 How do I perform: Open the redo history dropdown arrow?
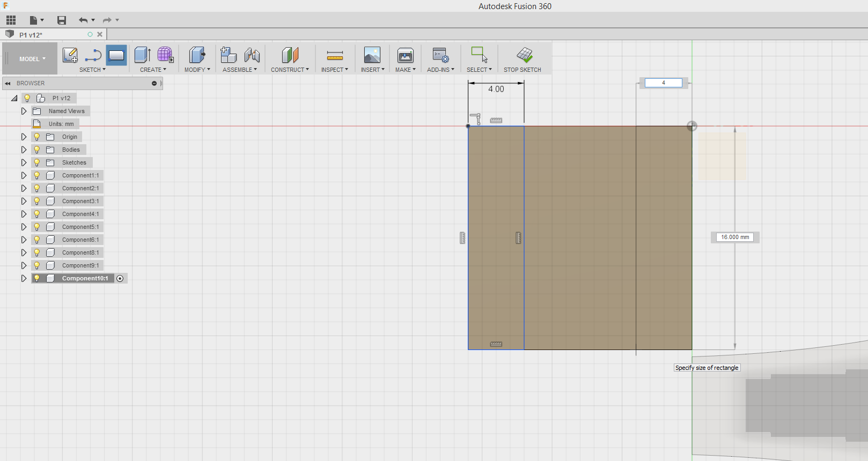pos(117,20)
